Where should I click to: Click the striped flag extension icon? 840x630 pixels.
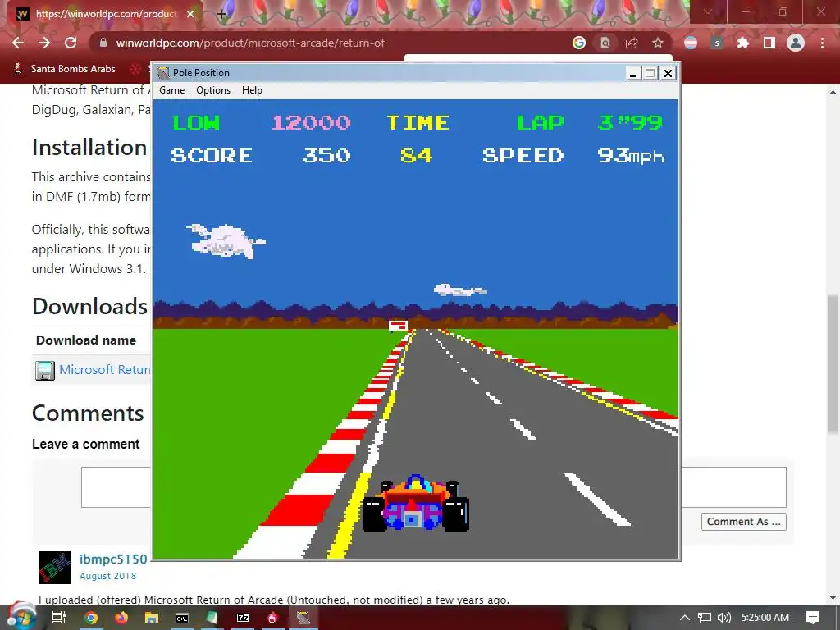[691, 43]
